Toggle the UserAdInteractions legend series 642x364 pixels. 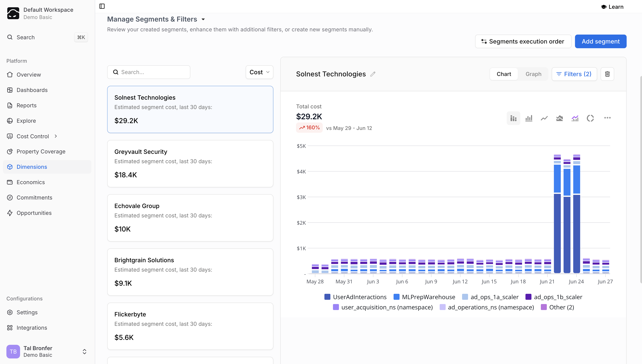click(x=359, y=297)
